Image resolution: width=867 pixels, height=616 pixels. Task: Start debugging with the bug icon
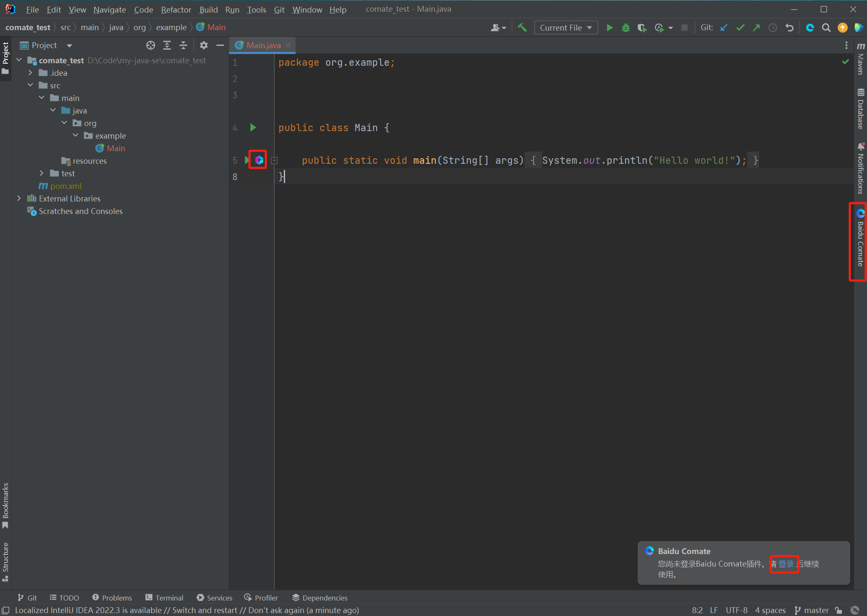coord(625,28)
